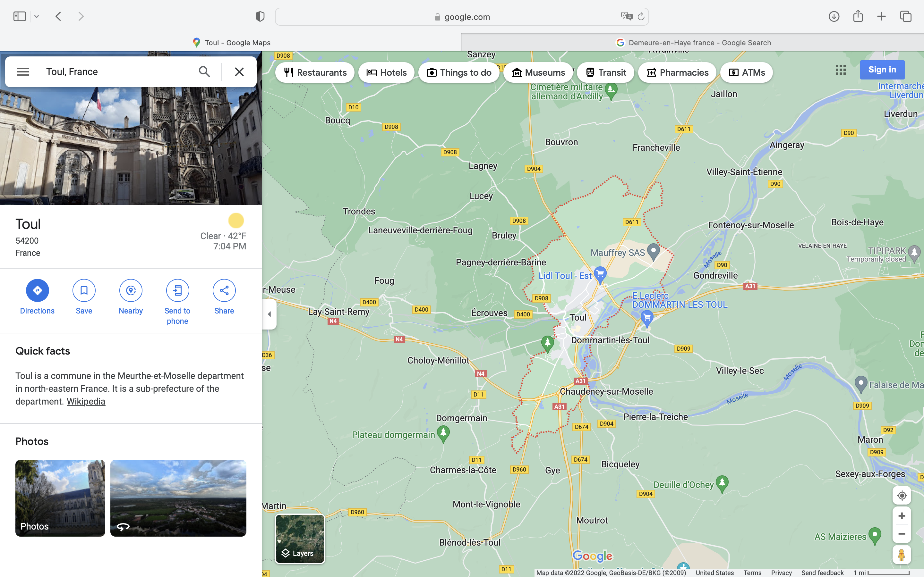Toggle the Safari sidebar button
The image size is (924, 577).
20,16
